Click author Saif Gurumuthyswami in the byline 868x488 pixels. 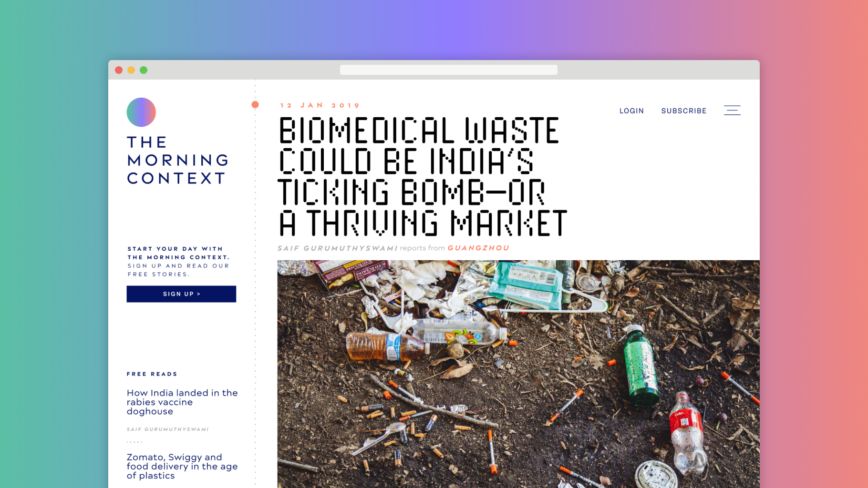click(337, 248)
